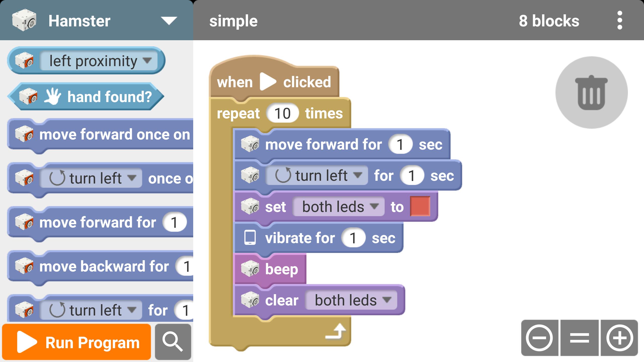
Task: Click the simple program title
Action: [x=233, y=21]
